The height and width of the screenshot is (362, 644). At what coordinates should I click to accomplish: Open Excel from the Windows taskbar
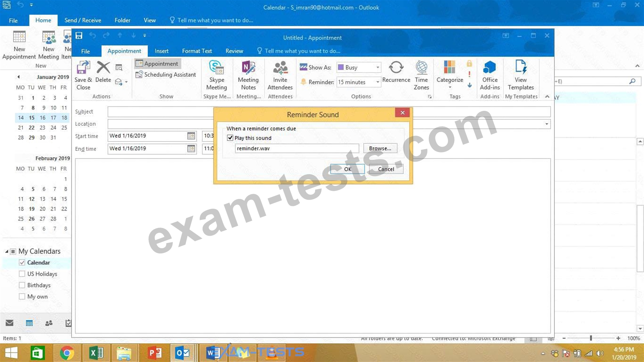[x=96, y=353]
